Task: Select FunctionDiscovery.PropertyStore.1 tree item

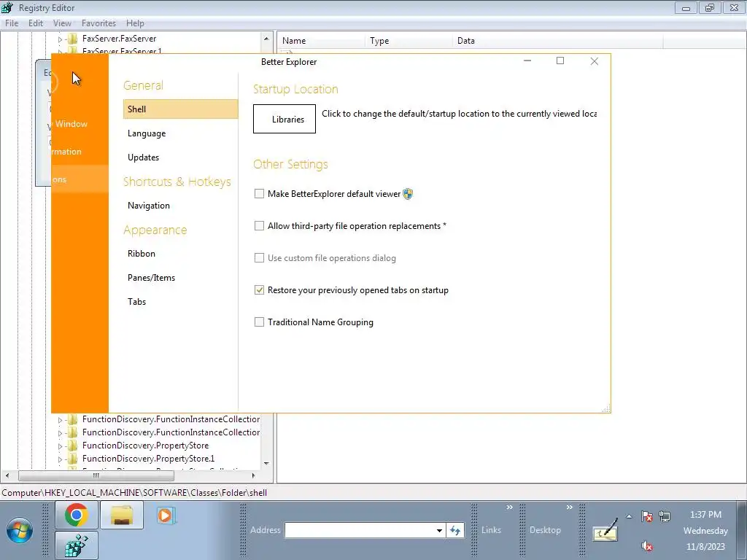Action: tap(148, 459)
